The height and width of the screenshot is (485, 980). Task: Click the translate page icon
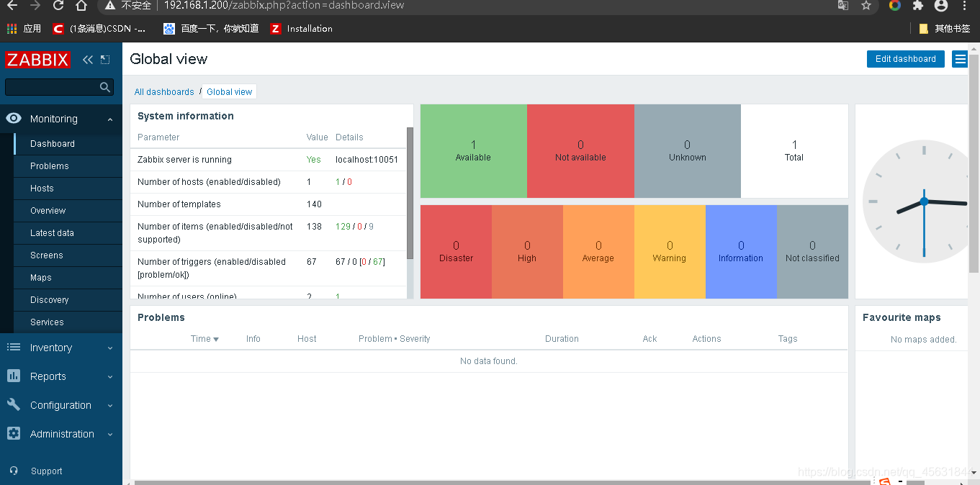(x=843, y=6)
